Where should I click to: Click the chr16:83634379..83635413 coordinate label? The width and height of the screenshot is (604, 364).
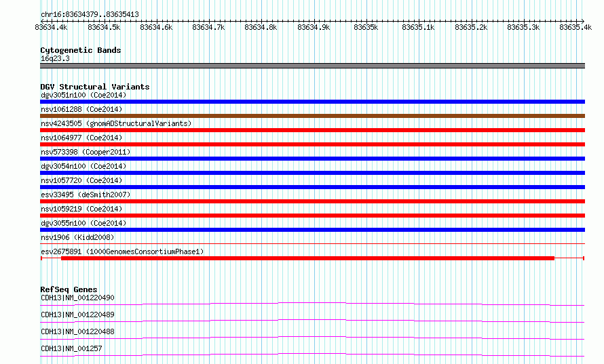tap(90, 15)
